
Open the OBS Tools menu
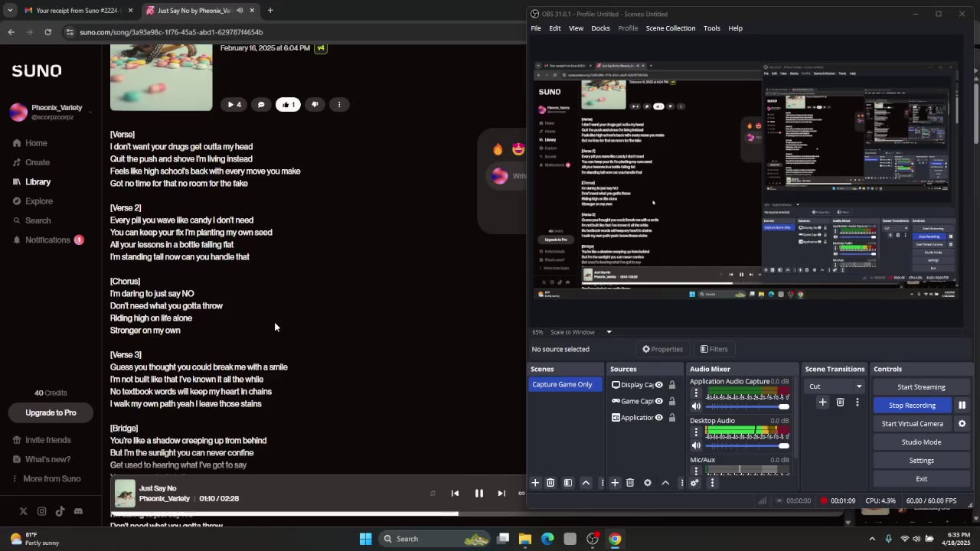pyautogui.click(x=711, y=28)
